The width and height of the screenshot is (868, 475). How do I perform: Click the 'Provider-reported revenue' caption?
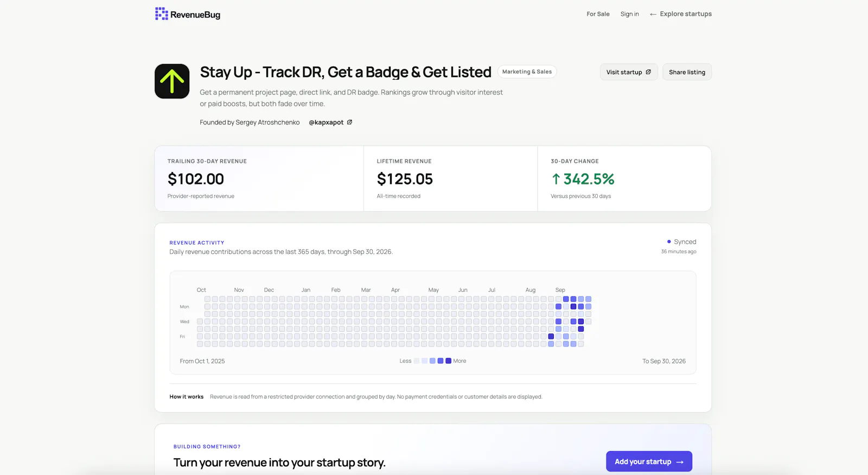[x=201, y=196]
